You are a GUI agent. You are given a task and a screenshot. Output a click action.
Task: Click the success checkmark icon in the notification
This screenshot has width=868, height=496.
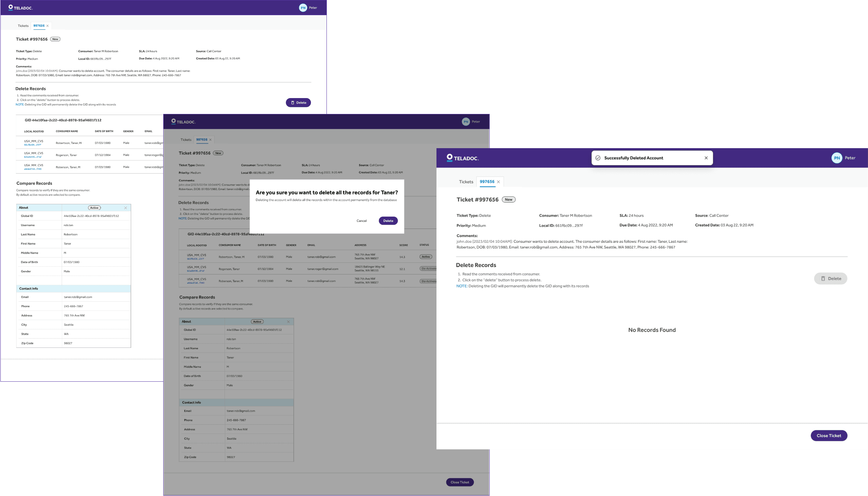[598, 158]
